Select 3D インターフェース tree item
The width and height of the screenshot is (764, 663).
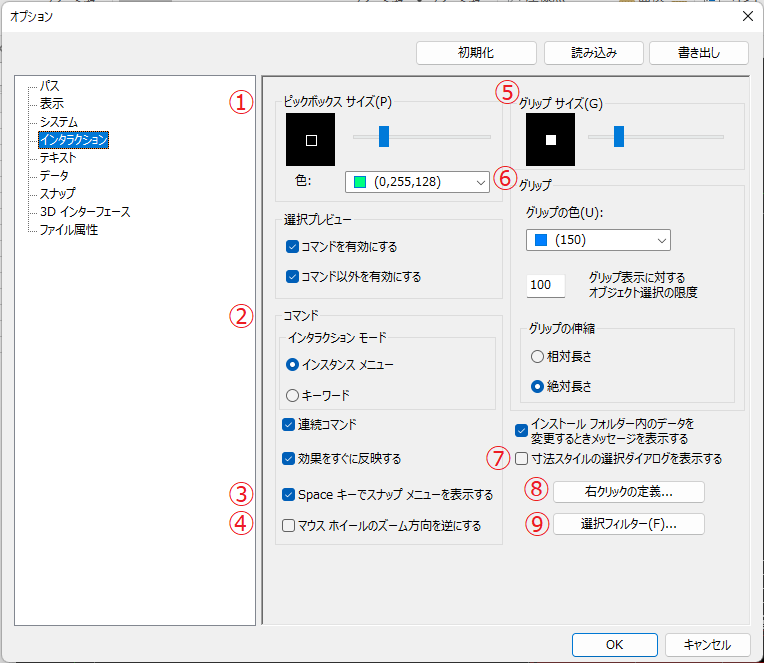(85, 212)
